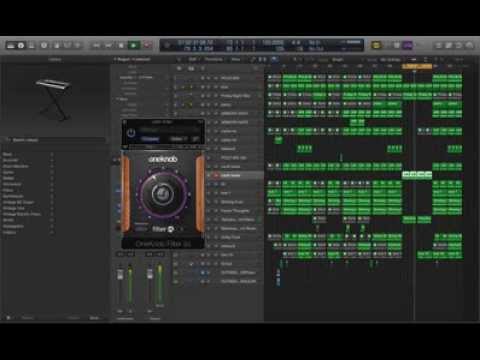Click the Duplicate Track button beside plus
Screen dimensions: 480x360
[x=191, y=68]
